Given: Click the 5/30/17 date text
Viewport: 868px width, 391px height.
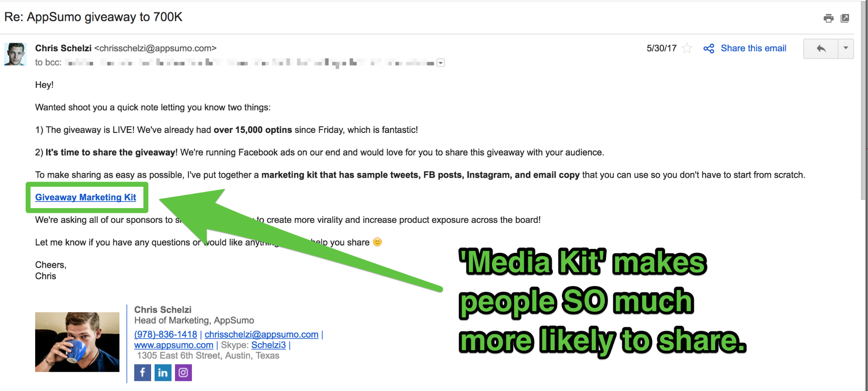Looking at the screenshot, I should (661, 48).
